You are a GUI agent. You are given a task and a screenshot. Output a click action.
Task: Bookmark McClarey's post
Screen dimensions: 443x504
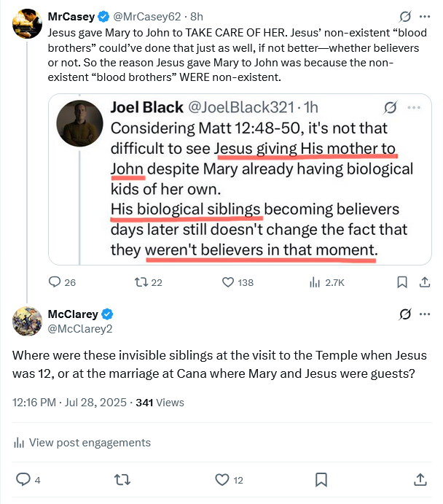coord(321,479)
